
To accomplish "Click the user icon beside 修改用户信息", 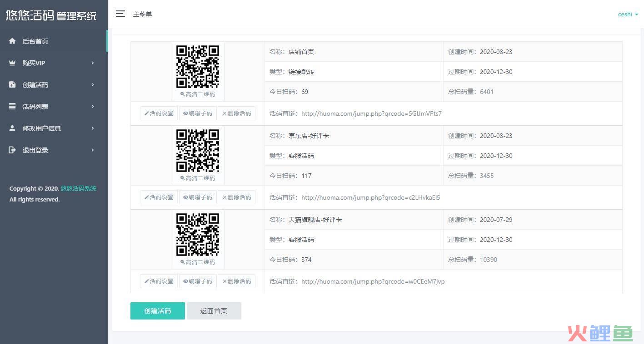I will [12, 128].
